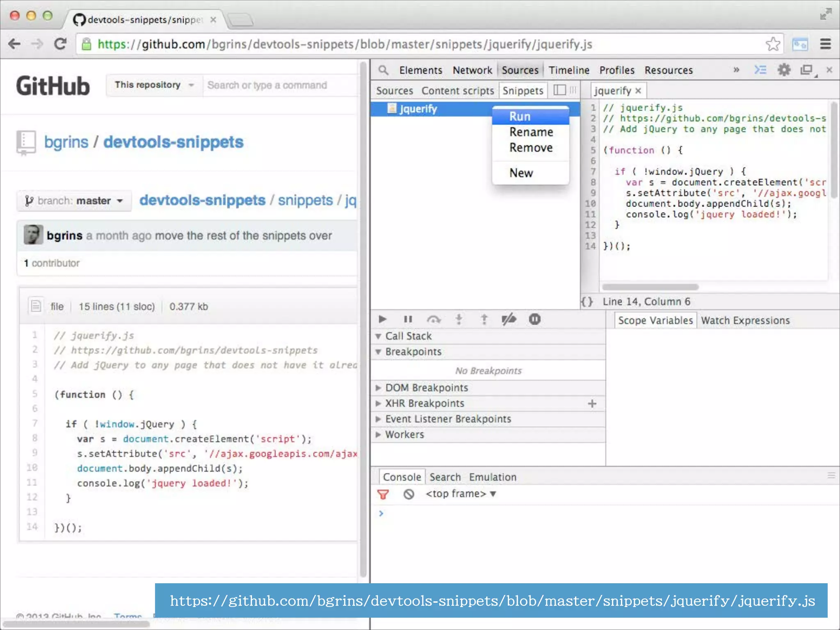Image resolution: width=840 pixels, height=630 pixels.
Task: Choose Rename from the snippet context menu
Action: (x=530, y=132)
